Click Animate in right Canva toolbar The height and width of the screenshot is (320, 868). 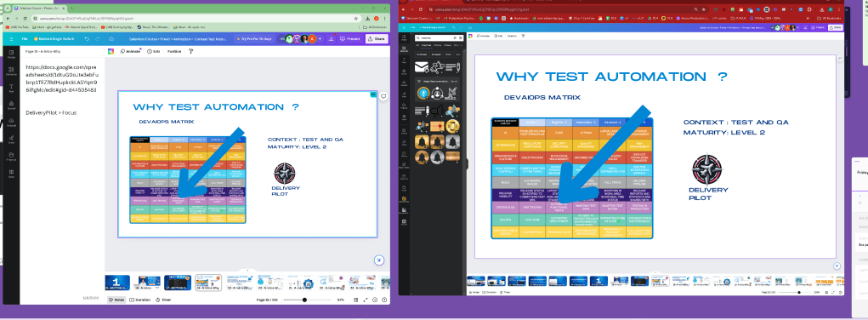pos(482,36)
